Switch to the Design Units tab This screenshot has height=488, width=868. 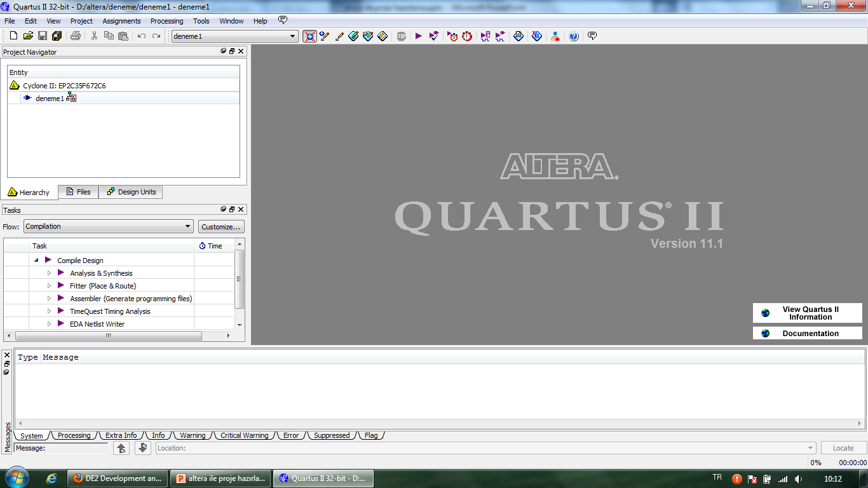point(131,192)
